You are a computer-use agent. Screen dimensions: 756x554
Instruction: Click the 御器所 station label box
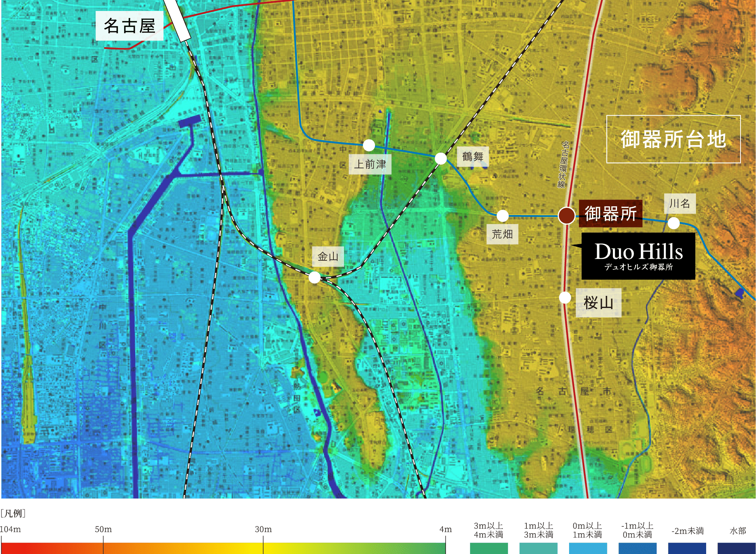point(611,214)
